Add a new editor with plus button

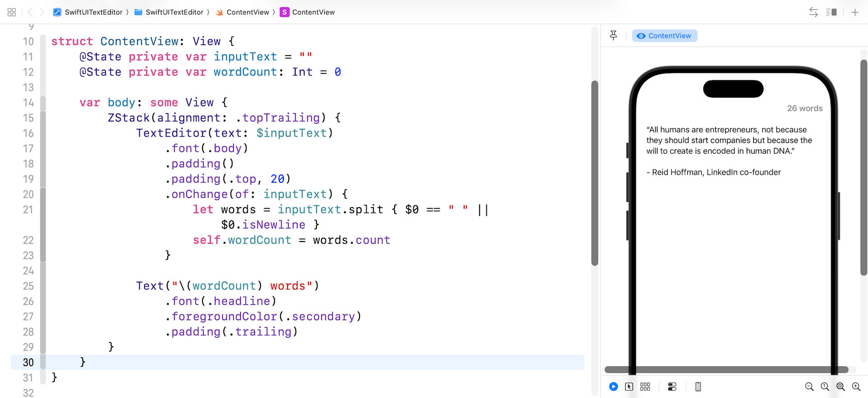[855, 12]
